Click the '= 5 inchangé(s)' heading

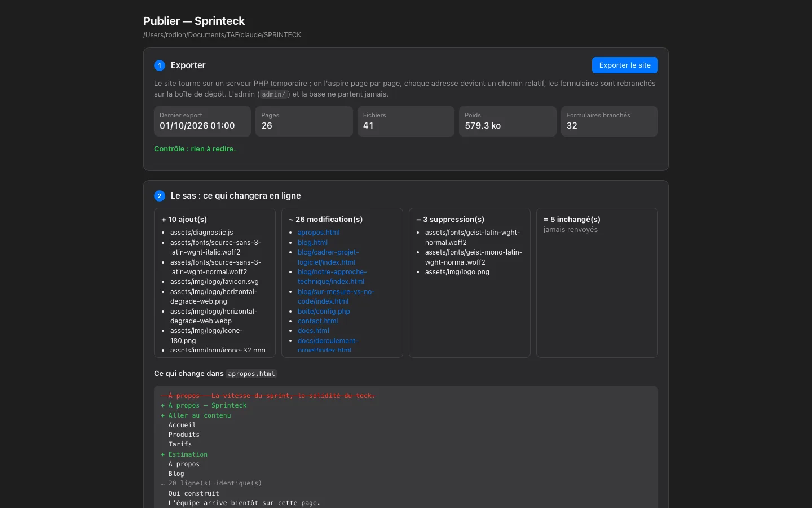tap(572, 220)
